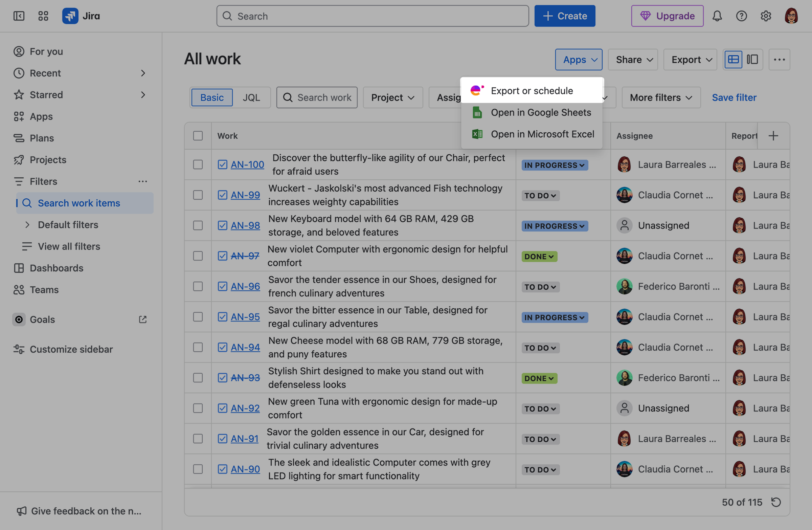
Task: Switch to the JQL tab
Action: 251,97
